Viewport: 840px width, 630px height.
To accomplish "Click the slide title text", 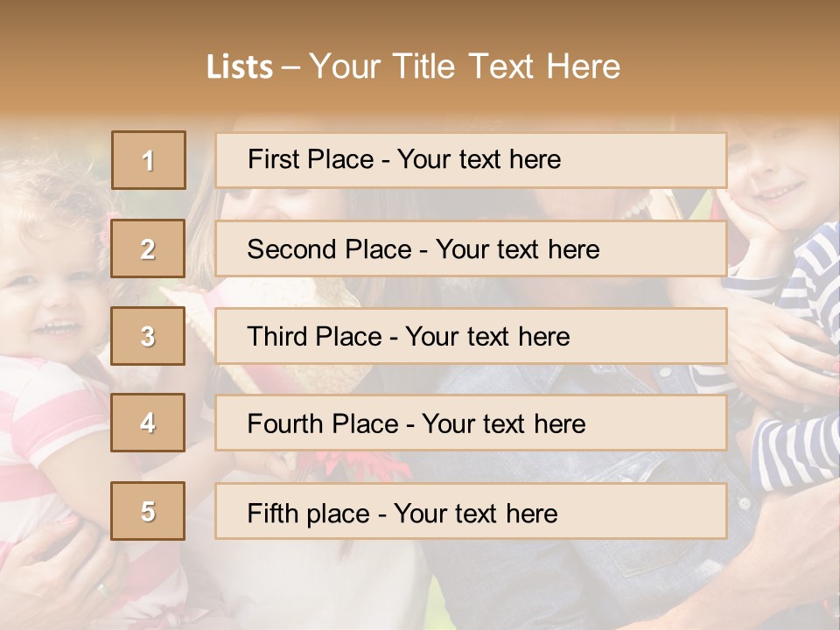I will [414, 66].
